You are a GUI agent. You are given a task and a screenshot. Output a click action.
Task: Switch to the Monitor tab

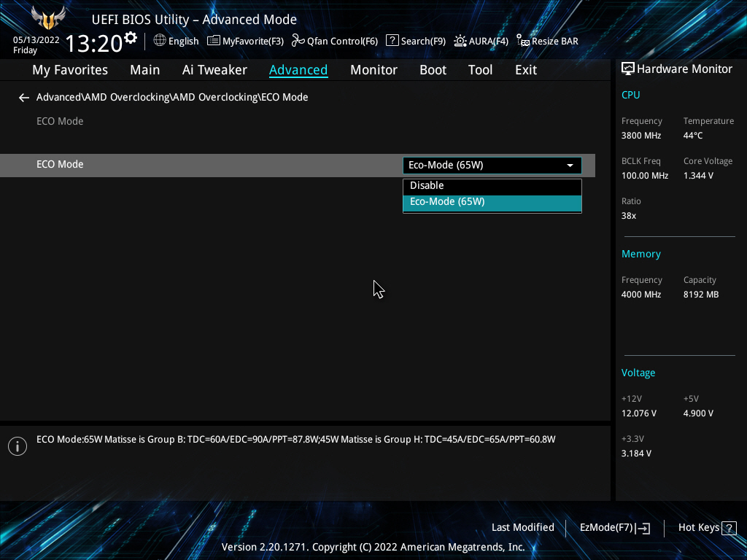(x=373, y=70)
